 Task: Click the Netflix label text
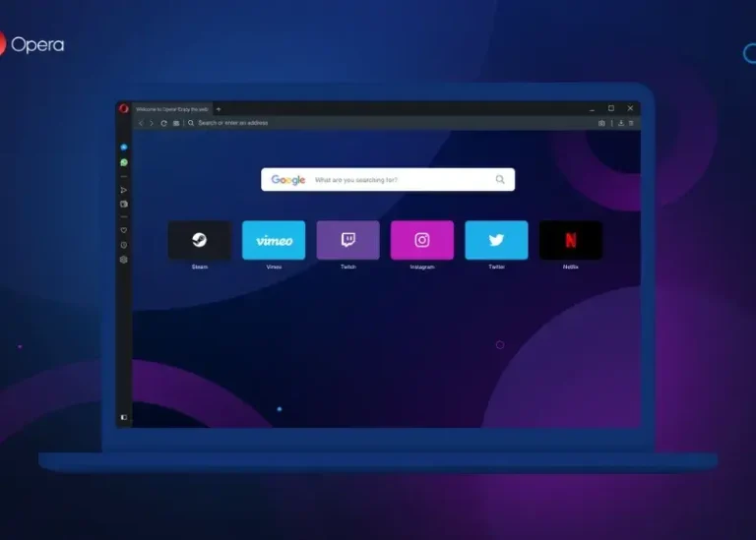point(571,267)
